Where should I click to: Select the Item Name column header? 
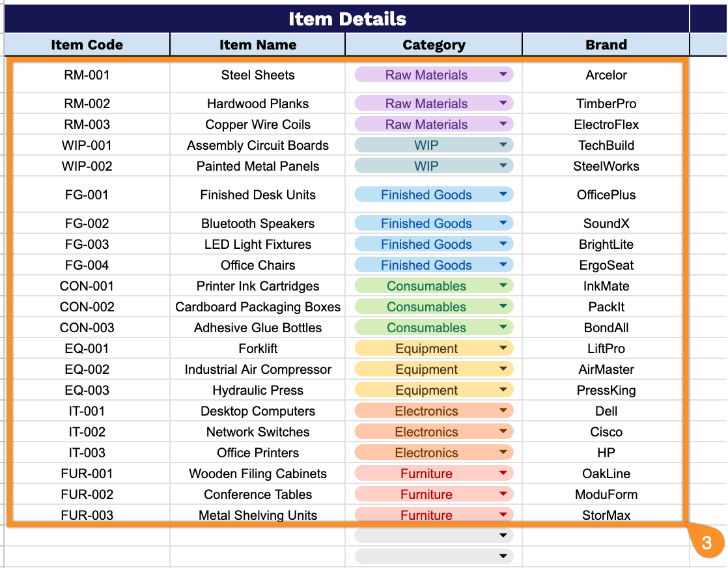coord(257,44)
